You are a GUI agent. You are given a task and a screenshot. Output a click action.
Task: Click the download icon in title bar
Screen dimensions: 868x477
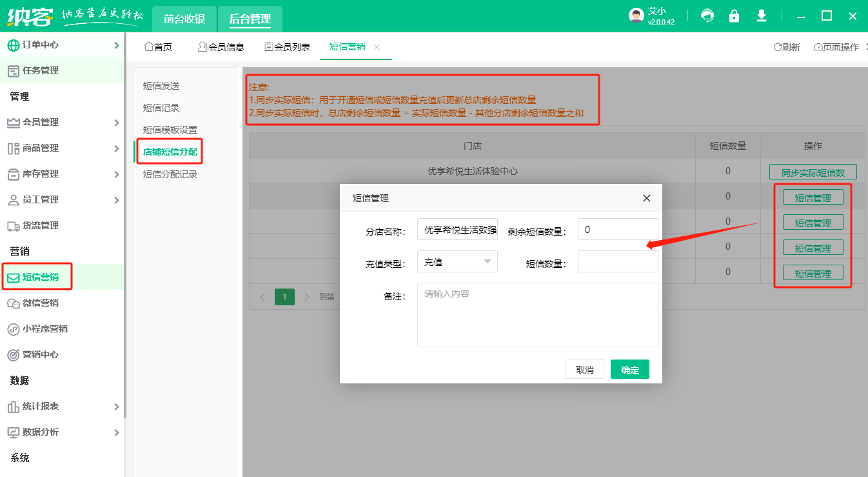[x=762, y=16]
